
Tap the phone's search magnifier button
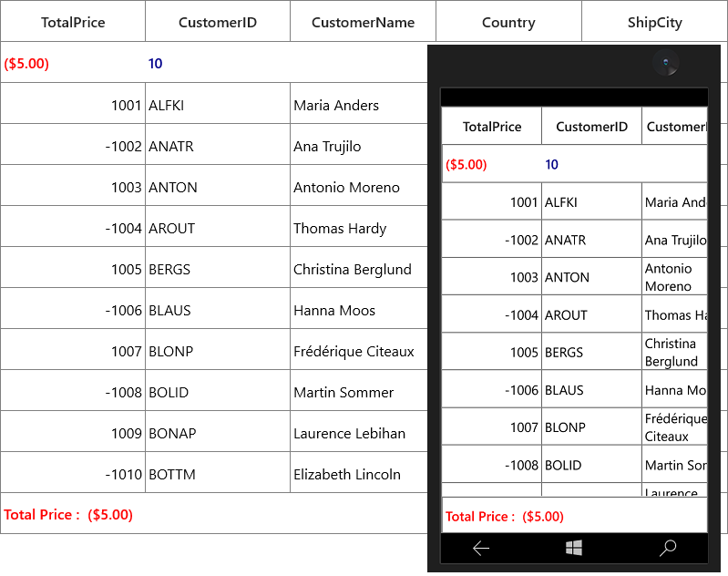click(x=668, y=548)
